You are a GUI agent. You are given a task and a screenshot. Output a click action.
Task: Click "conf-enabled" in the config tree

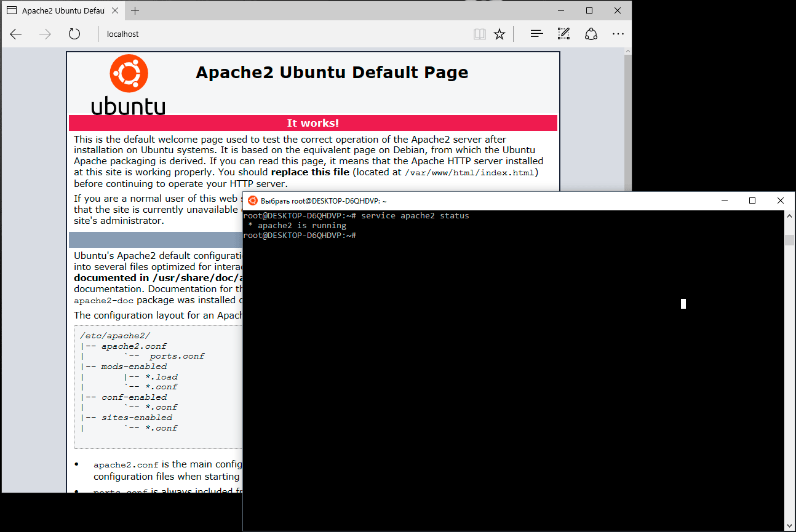click(x=134, y=397)
